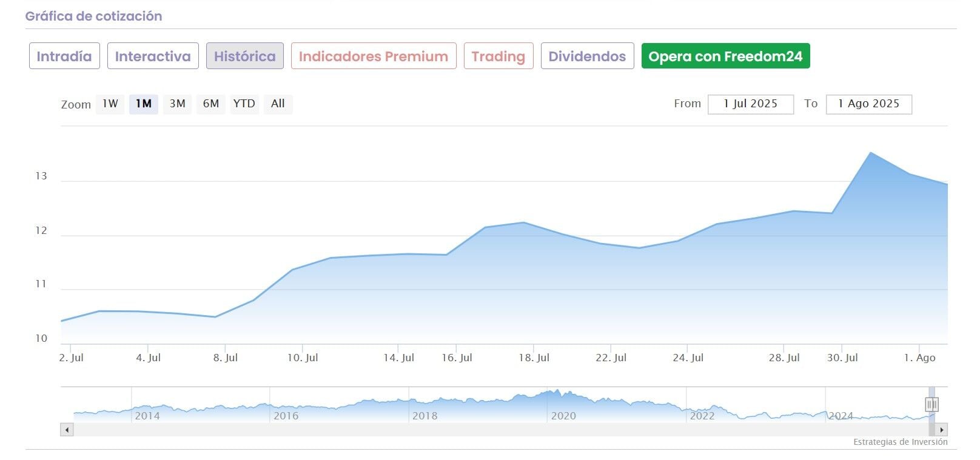Show the Dividendos tab
This screenshot has width=980, height=460.
587,56
